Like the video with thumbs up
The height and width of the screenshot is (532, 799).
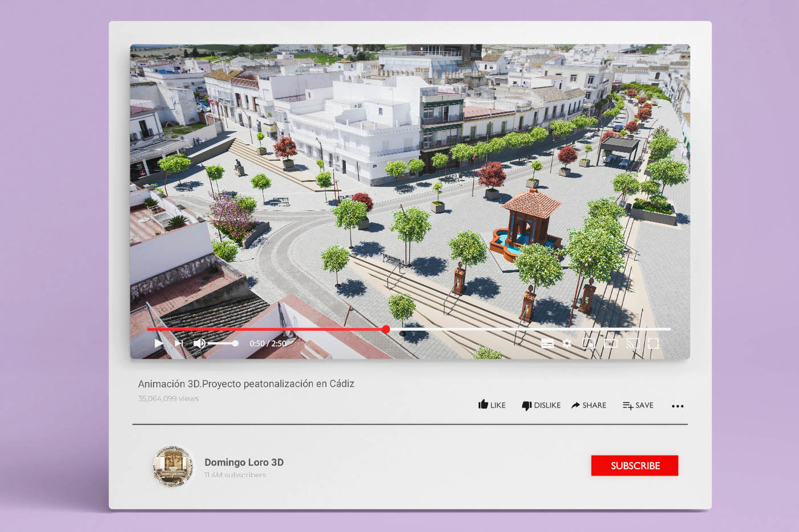click(491, 405)
